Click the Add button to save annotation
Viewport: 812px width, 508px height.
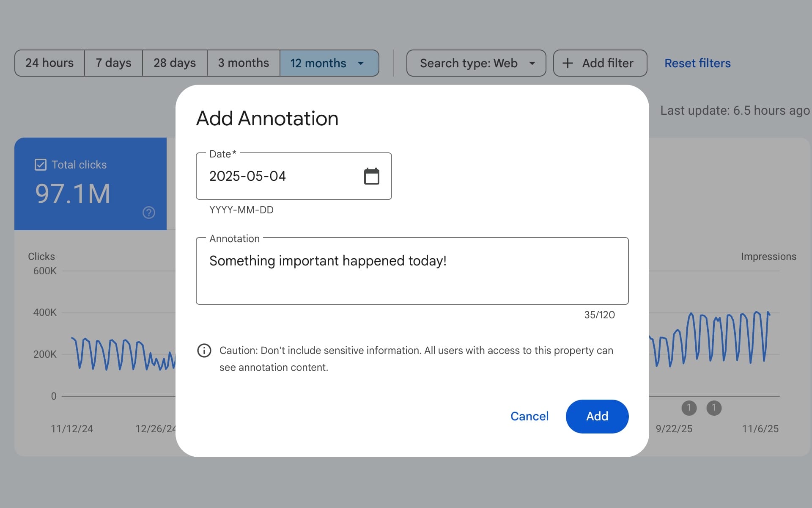(x=597, y=416)
